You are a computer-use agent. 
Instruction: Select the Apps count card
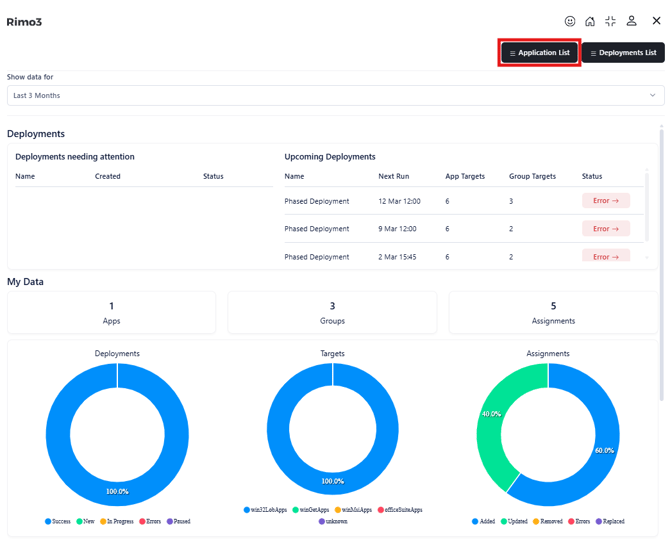click(111, 312)
